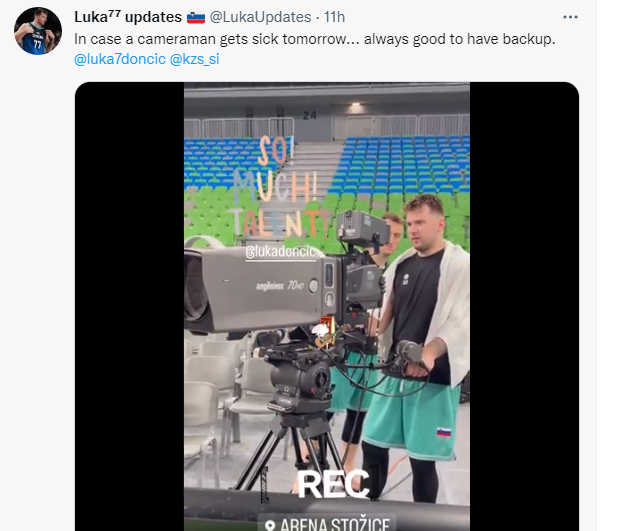Click the @LukaUpdates handle
The height and width of the screenshot is (531, 619).
click(x=260, y=17)
